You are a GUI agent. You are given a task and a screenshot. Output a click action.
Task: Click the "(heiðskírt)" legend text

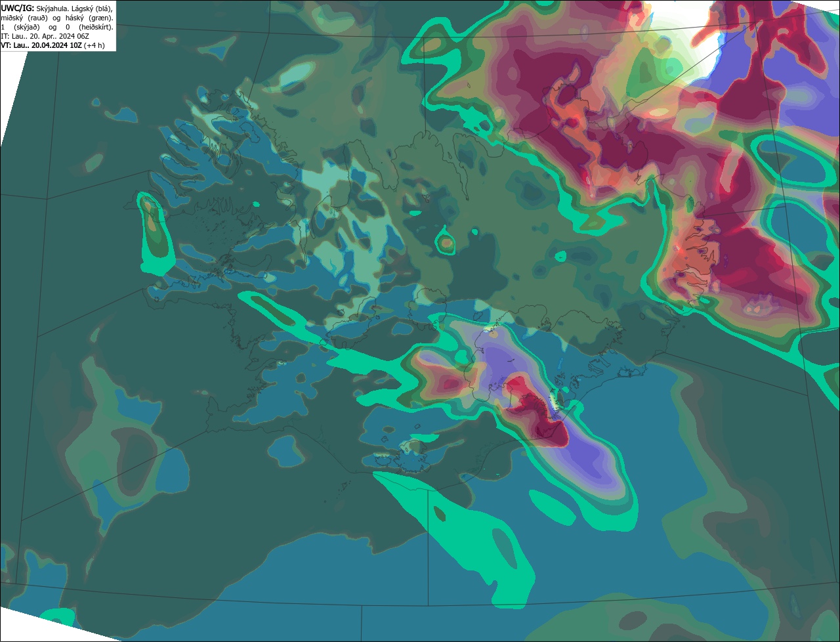tap(96, 28)
